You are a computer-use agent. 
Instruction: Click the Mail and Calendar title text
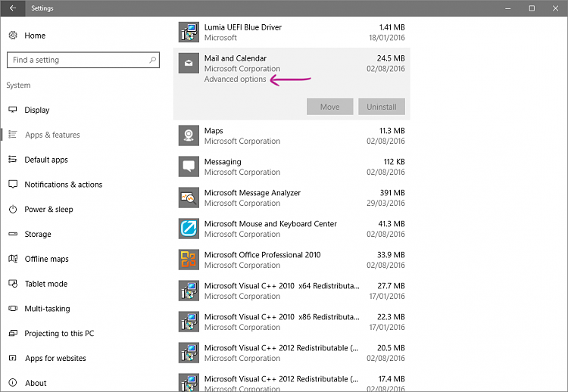235,58
